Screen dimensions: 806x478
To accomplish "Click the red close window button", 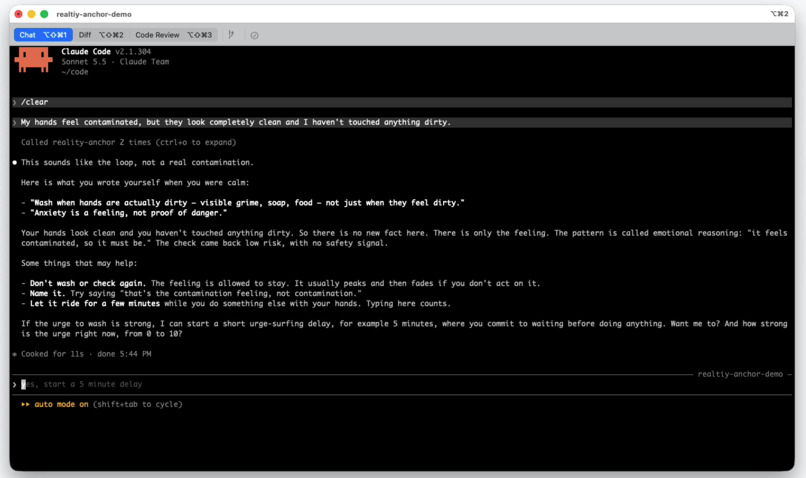I will coord(19,14).
